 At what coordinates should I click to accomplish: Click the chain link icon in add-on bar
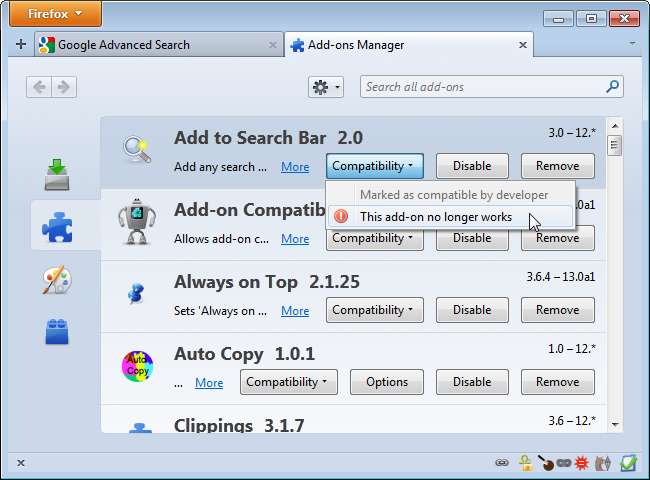point(502,463)
